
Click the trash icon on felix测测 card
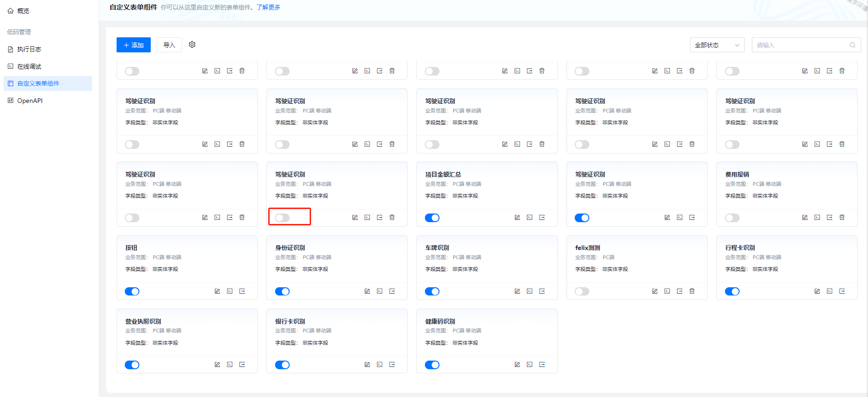(x=692, y=291)
